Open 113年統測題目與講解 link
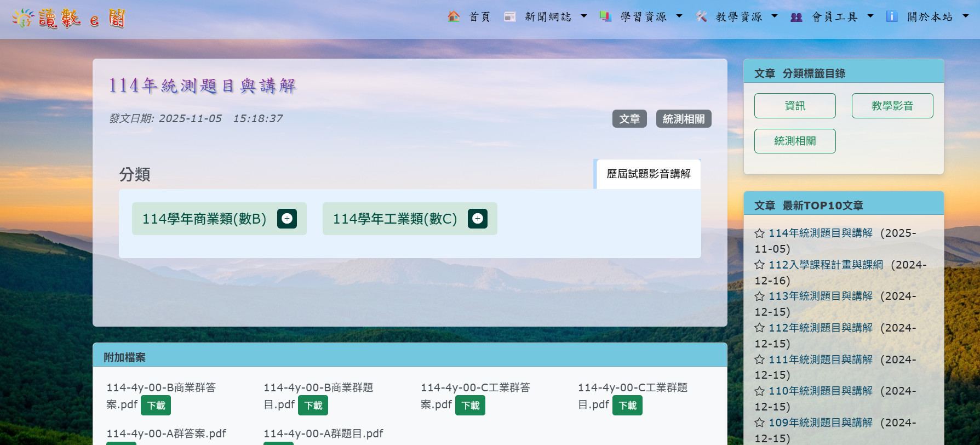980x445 pixels. (821, 296)
